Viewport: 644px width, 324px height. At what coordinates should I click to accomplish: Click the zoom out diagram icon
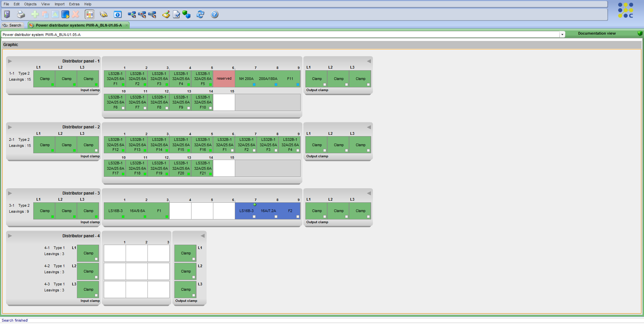[142, 14]
